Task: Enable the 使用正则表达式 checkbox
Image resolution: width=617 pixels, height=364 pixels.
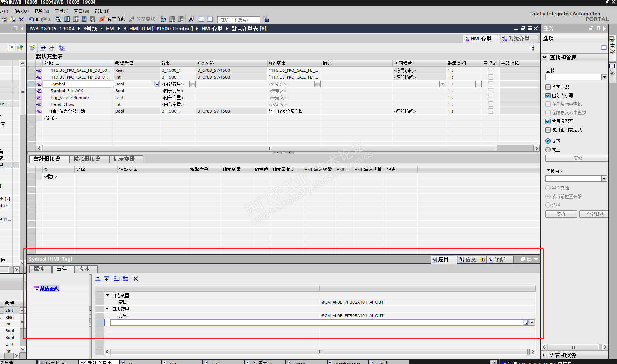Action: (548, 130)
